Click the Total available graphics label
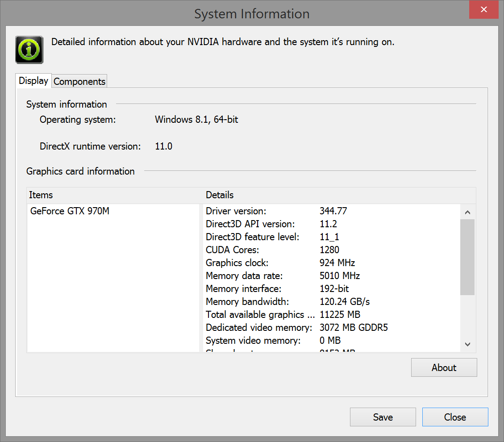The height and width of the screenshot is (442, 504). pyautogui.click(x=260, y=314)
